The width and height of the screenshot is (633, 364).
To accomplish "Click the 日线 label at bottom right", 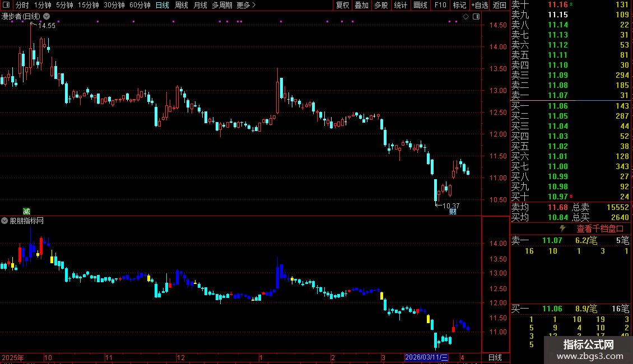I will [x=495, y=357].
